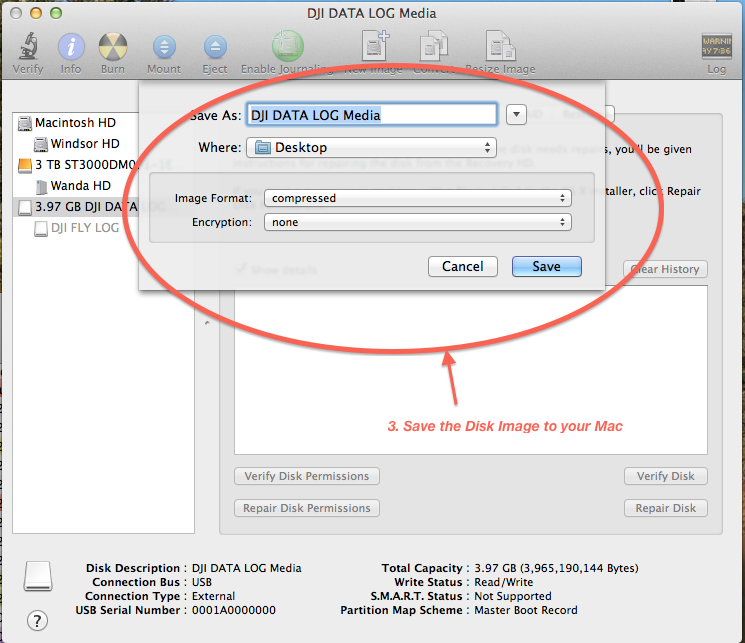The width and height of the screenshot is (745, 643).
Task: Click the New Image toolbar icon
Action: point(375,46)
